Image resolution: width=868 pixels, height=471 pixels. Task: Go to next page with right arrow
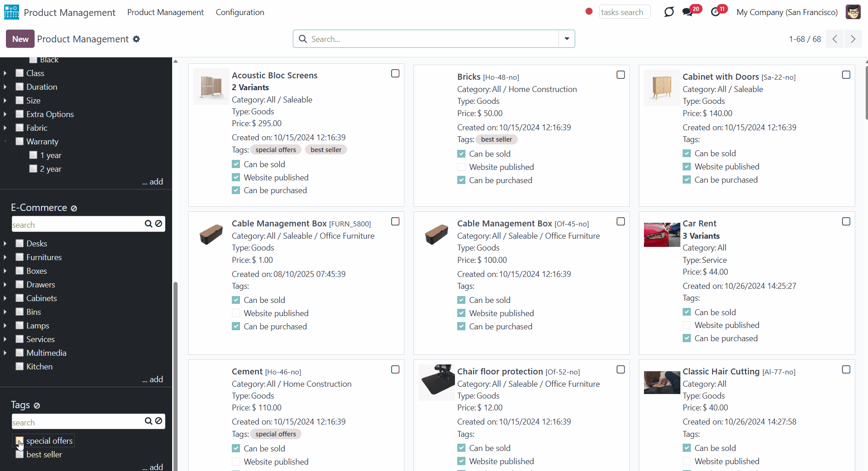click(853, 39)
